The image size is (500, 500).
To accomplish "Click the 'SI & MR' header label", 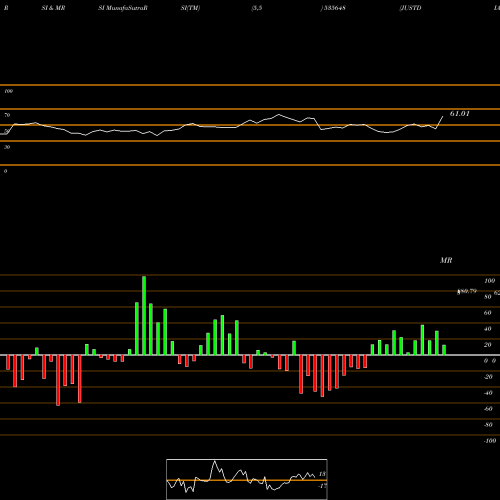I will coord(53,8).
